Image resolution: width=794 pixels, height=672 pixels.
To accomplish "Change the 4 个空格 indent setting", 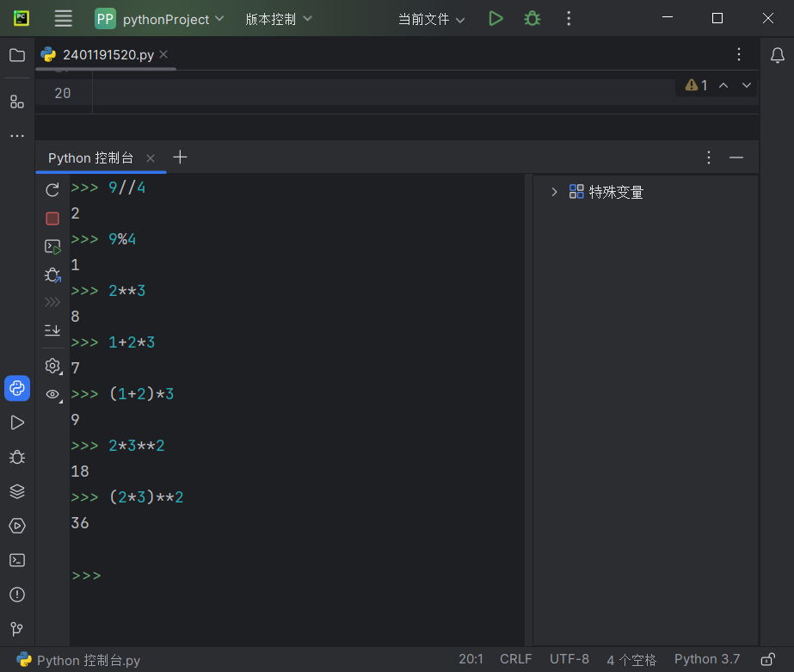I will (631, 659).
